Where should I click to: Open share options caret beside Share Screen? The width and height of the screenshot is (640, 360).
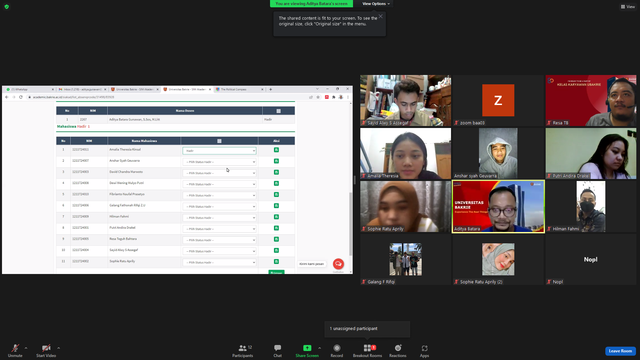[x=320, y=348]
